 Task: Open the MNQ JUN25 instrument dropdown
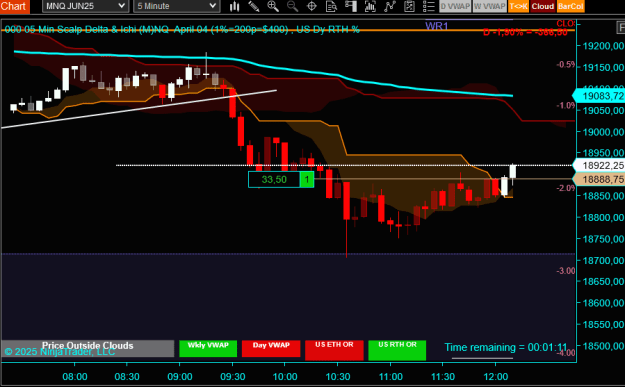click(x=85, y=6)
